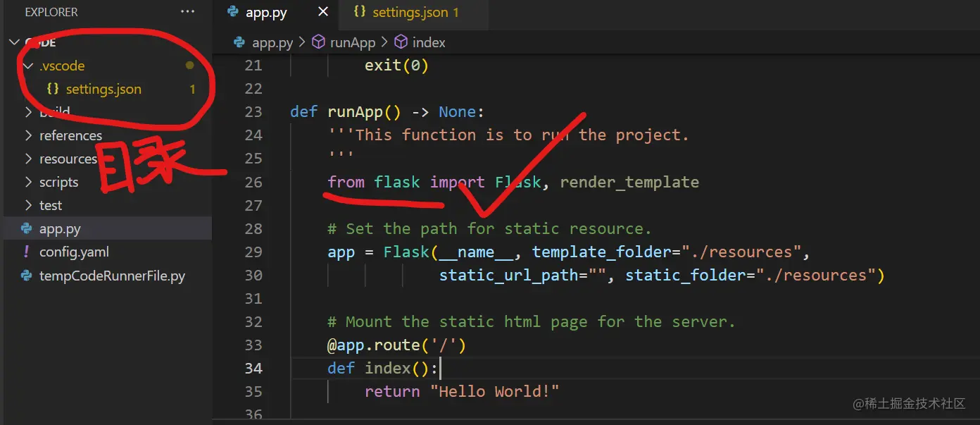
Task: Click 'template_folder' argument on line 29
Action: (602, 252)
